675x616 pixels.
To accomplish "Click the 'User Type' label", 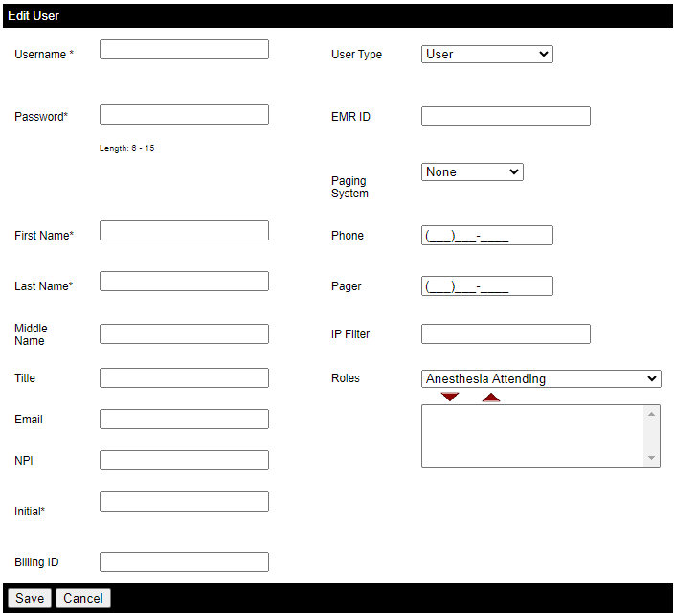I will click(x=356, y=55).
